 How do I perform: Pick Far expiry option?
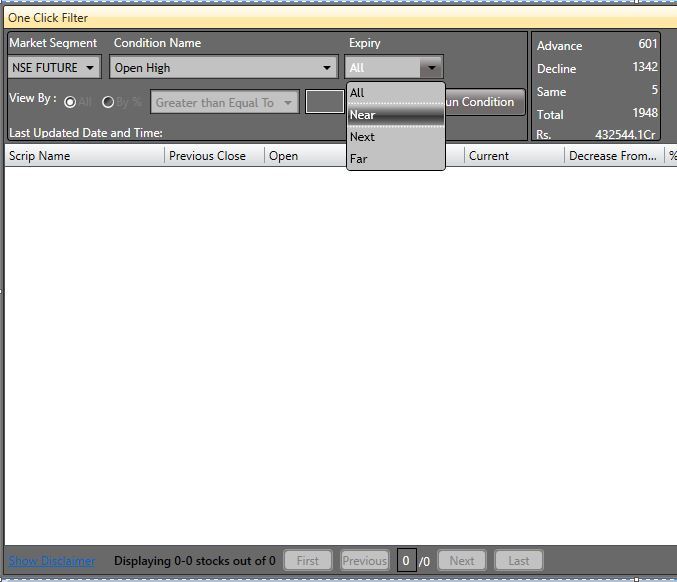click(x=395, y=159)
